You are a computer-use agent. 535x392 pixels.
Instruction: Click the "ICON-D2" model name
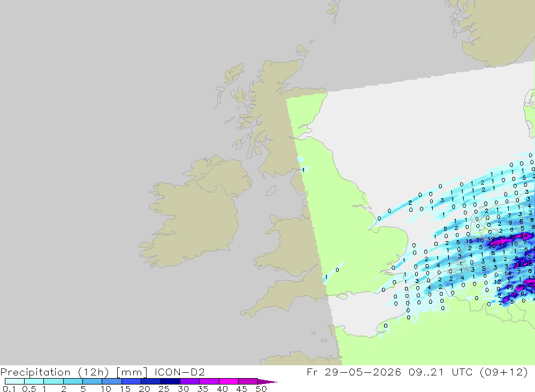pyautogui.click(x=179, y=372)
